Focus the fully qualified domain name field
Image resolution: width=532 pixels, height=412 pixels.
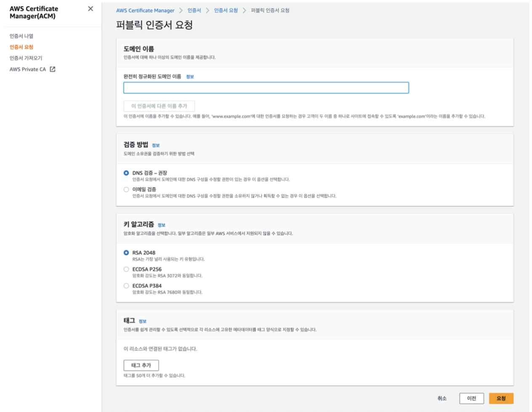click(266, 88)
